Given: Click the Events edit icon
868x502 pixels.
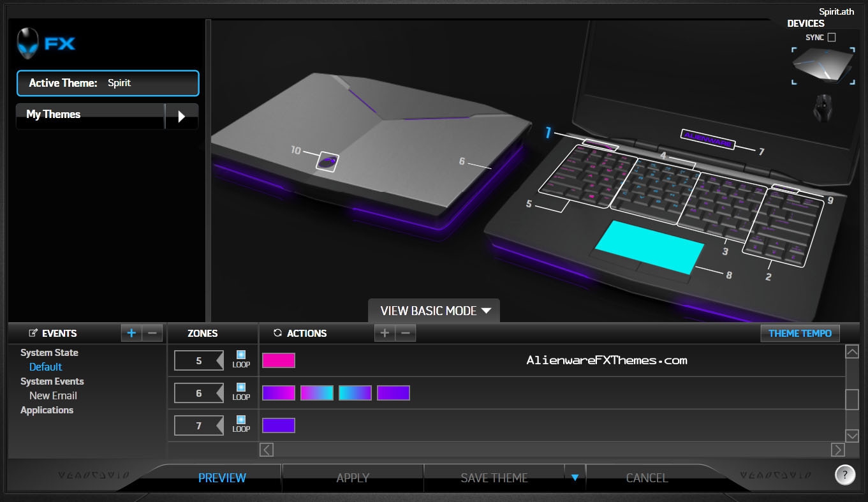Looking at the screenshot, I should click(34, 333).
